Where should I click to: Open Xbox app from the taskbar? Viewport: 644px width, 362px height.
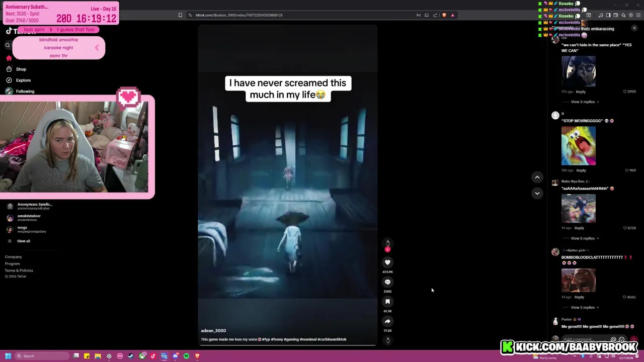pyautogui.click(x=142, y=356)
